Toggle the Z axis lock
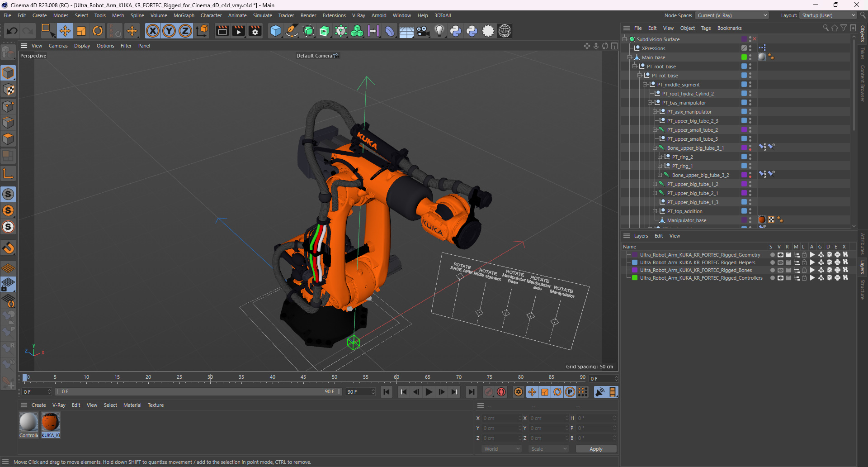 point(185,31)
